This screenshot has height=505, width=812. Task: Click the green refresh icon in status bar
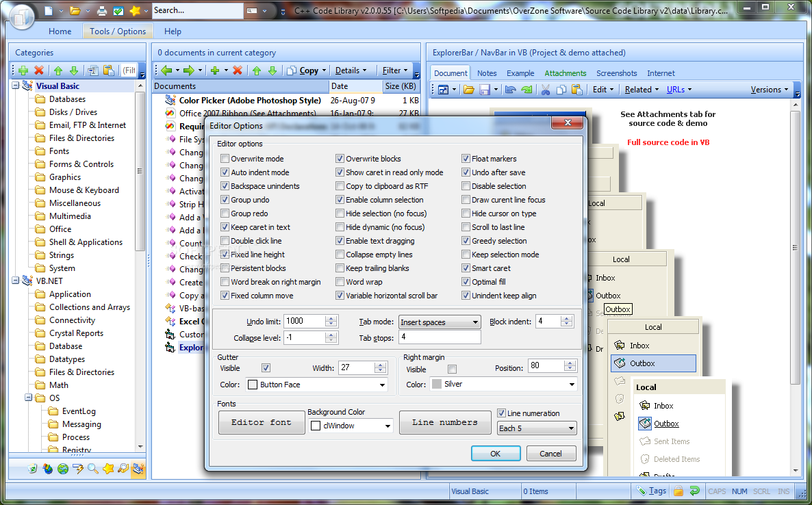pyautogui.click(x=695, y=491)
